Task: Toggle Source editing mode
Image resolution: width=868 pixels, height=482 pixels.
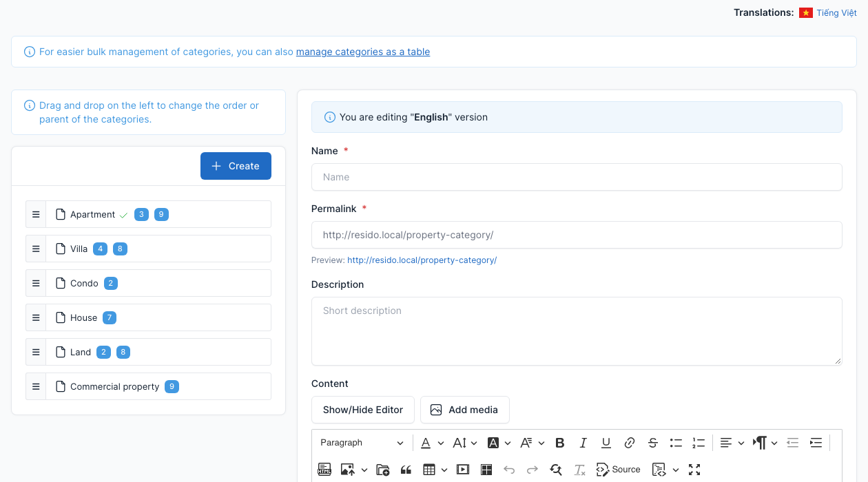Action: click(619, 470)
